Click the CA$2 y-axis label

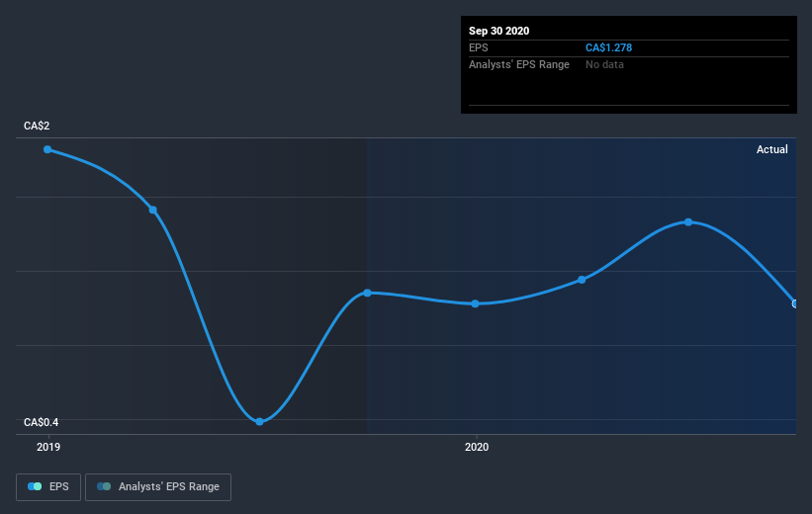37,126
